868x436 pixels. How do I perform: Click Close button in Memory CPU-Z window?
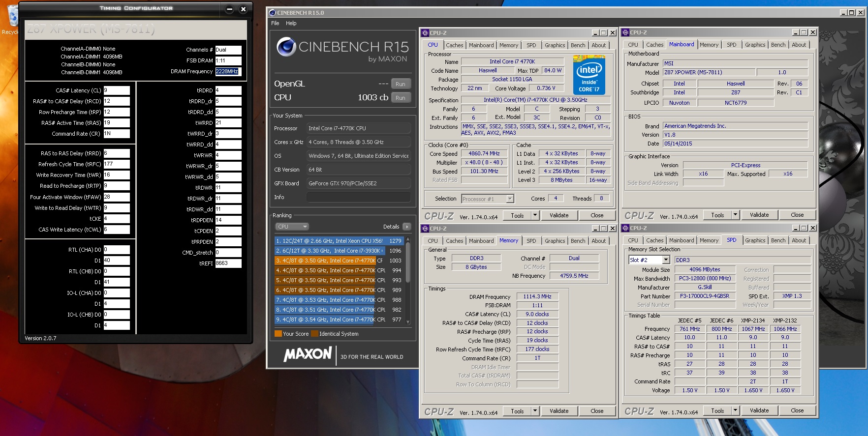coord(597,411)
